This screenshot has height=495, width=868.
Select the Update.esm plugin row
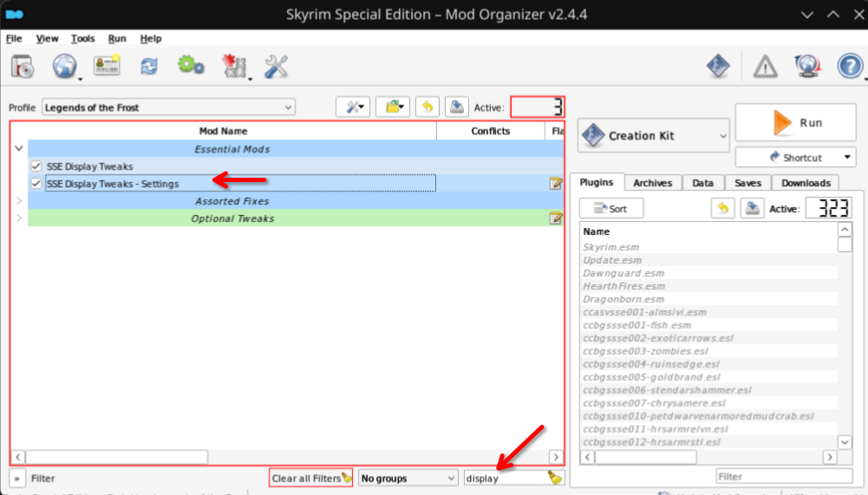(708, 260)
